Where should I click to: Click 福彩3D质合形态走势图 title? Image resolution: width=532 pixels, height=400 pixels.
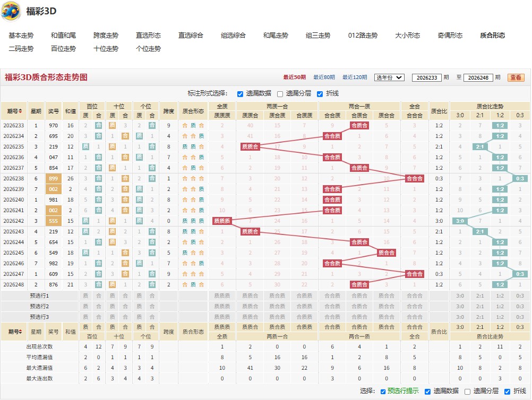pyautogui.click(x=46, y=77)
